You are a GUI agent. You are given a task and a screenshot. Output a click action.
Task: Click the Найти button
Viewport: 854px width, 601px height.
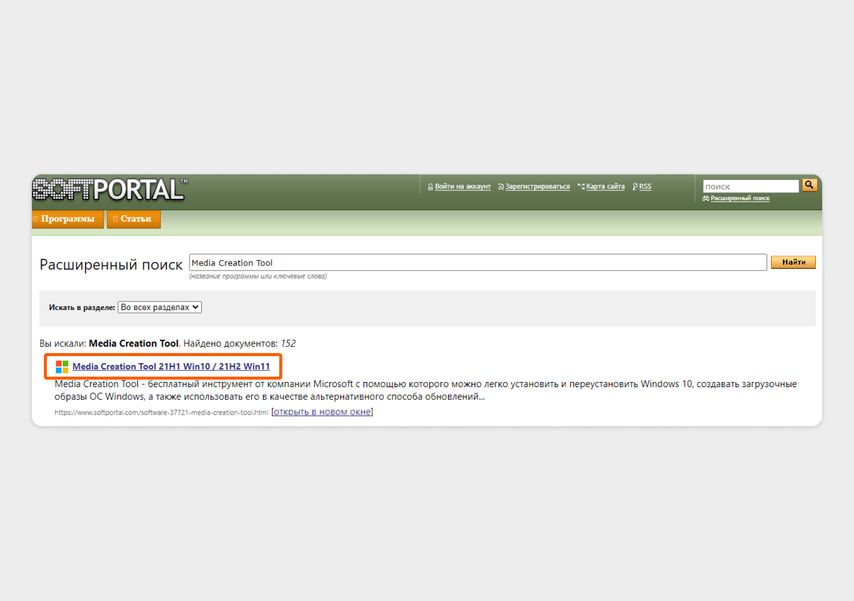pos(794,262)
